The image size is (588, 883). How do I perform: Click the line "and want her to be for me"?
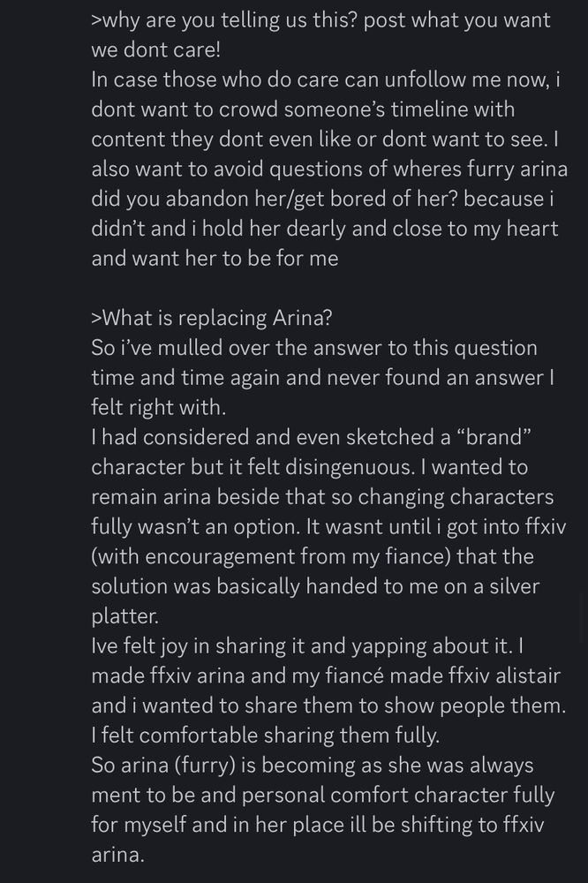point(215,259)
